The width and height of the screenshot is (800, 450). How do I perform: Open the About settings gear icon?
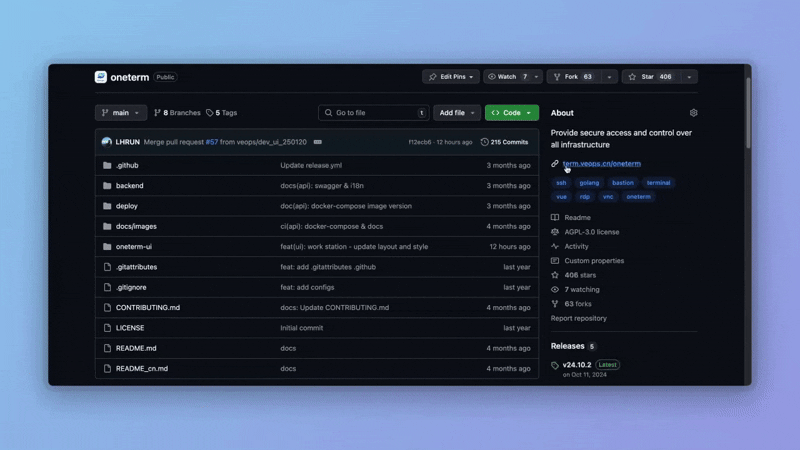click(693, 113)
